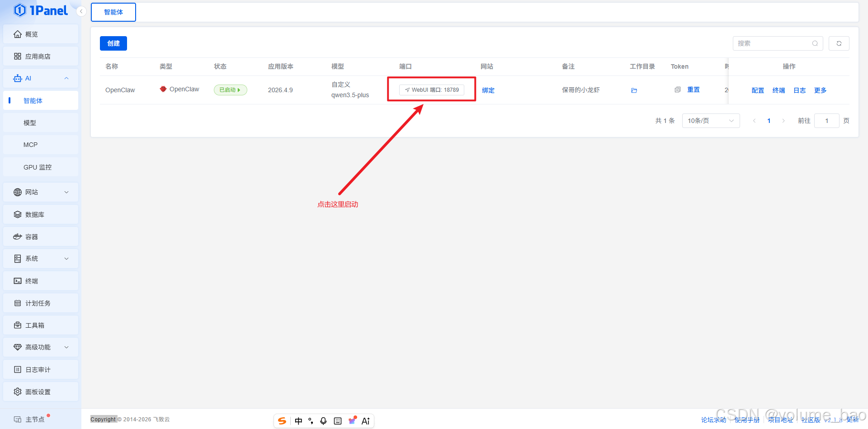Open the 容器 containers page
This screenshot has width=868, height=429.
tap(41, 237)
